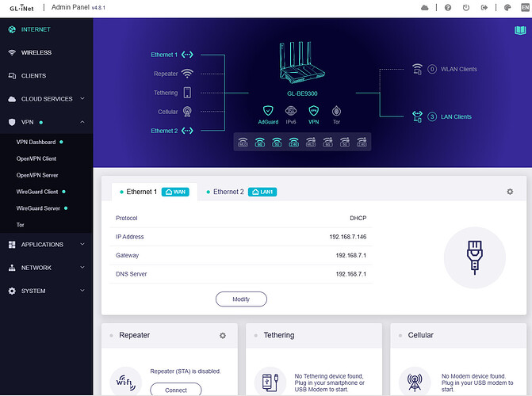Open the Ethernet panel settings gear
This screenshot has width=532, height=396.
click(x=510, y=192)
